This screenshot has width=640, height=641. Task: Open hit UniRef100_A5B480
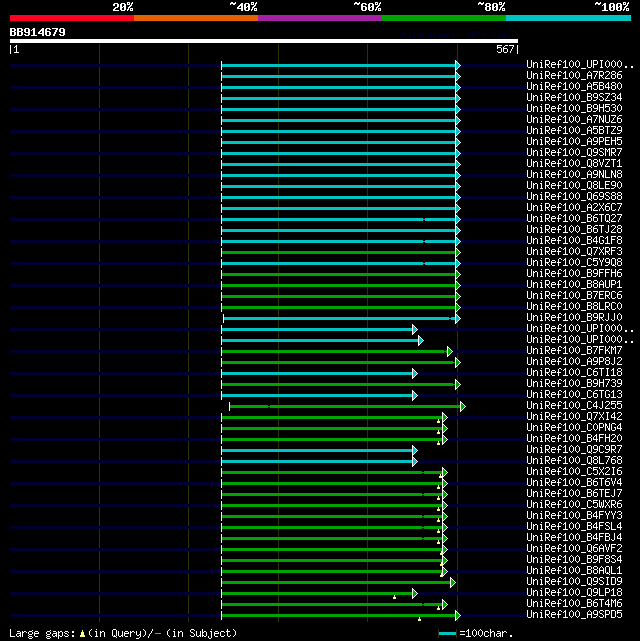coord(574,87)
